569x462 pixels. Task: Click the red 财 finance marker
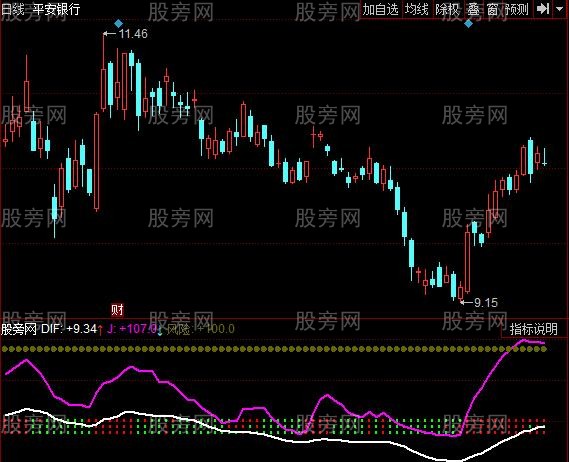[117, 310]
